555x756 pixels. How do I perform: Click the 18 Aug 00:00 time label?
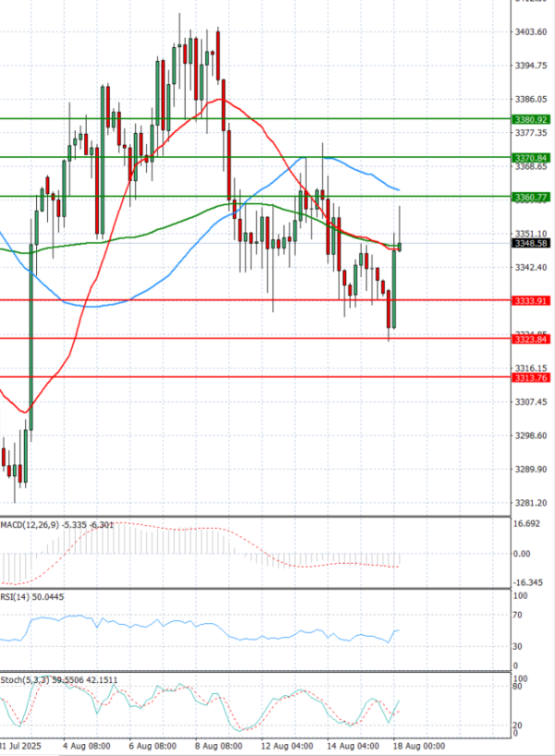[419, 746]
